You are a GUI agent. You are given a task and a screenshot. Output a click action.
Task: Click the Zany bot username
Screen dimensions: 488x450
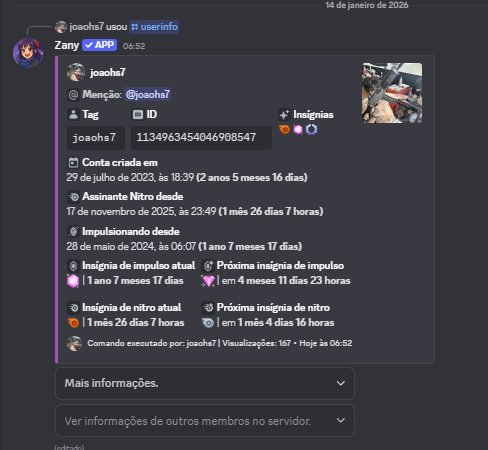click(67, 45)
